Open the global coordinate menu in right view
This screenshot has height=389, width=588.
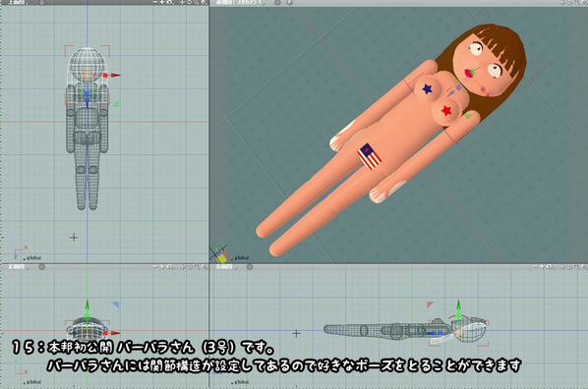click(240, 382)
